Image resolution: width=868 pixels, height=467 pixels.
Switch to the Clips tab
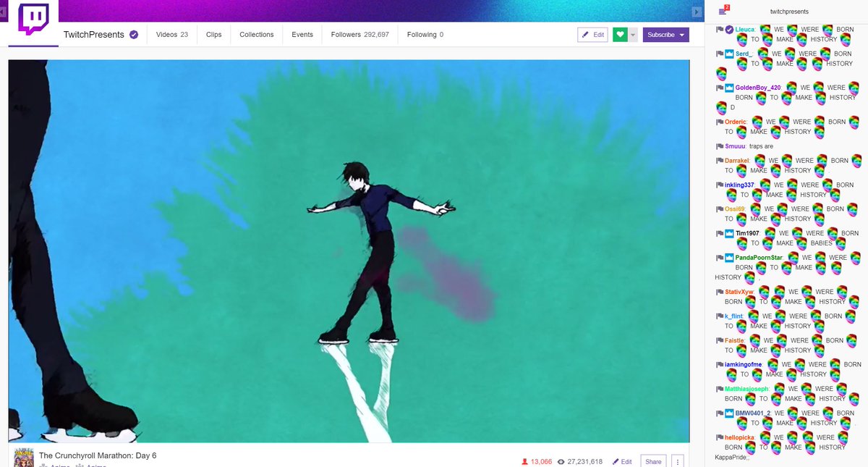213,35
